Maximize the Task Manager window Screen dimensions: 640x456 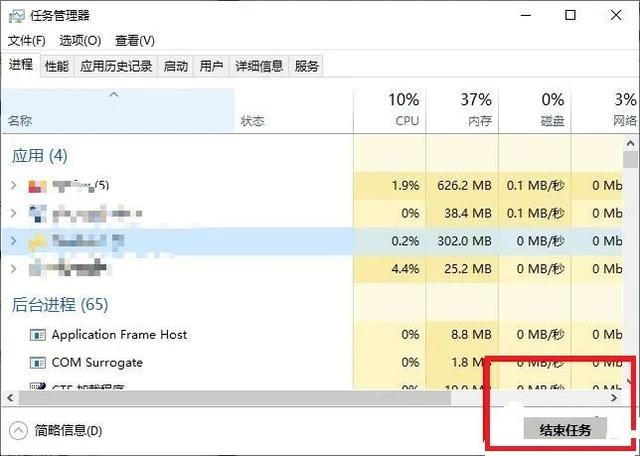click(570, 16)
